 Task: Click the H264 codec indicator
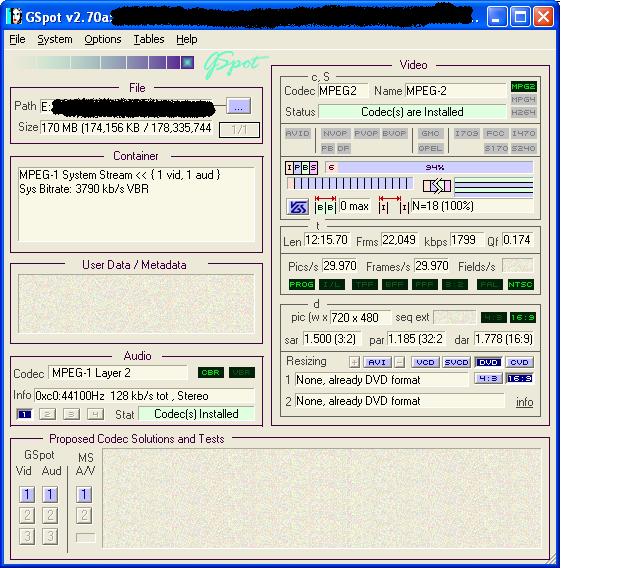pos(523,112)
